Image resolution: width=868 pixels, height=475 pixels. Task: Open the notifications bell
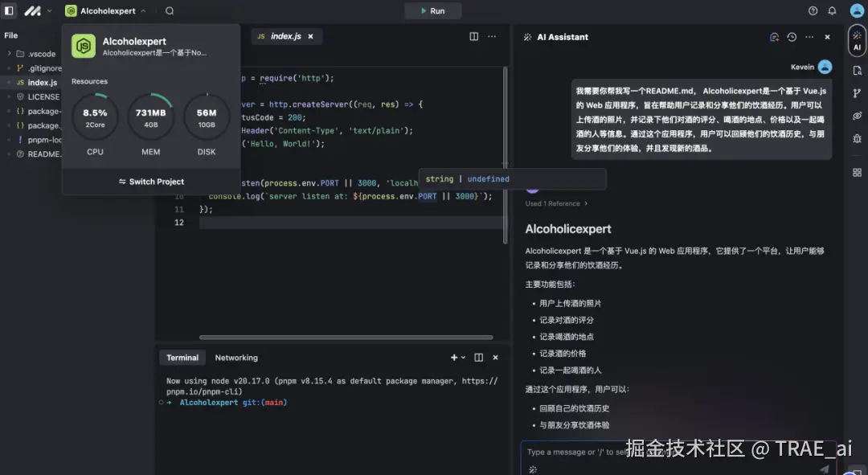pos(833,10)
